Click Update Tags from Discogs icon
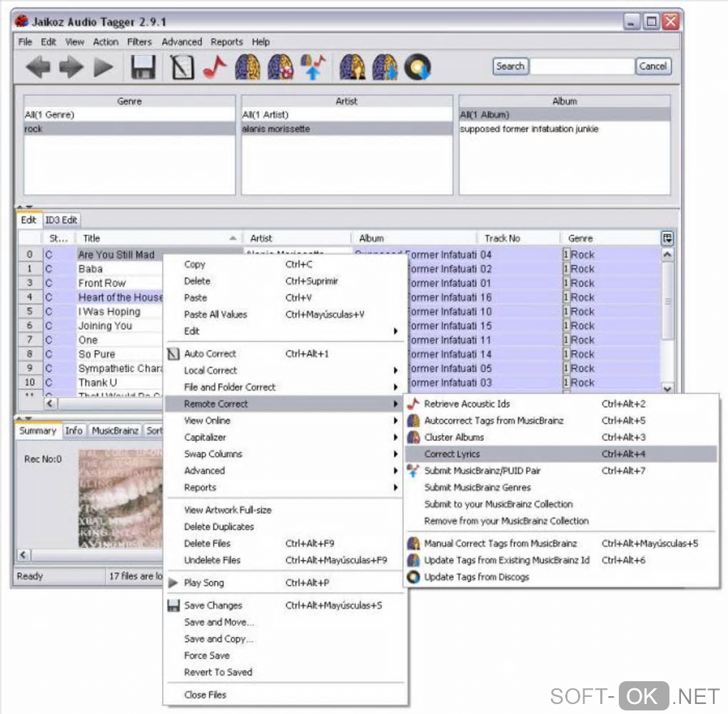This screenshot has height=714, width=728. pos(413,576)
